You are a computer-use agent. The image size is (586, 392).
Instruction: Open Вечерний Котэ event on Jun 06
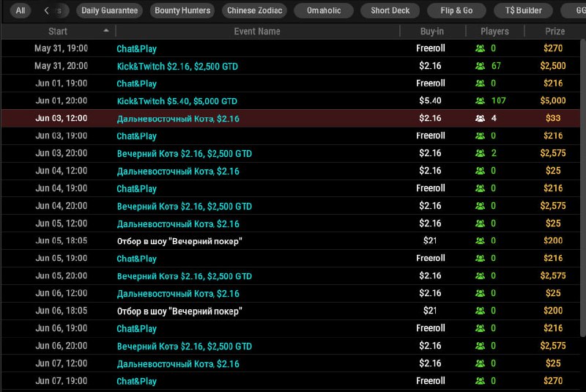pos(185,346)
